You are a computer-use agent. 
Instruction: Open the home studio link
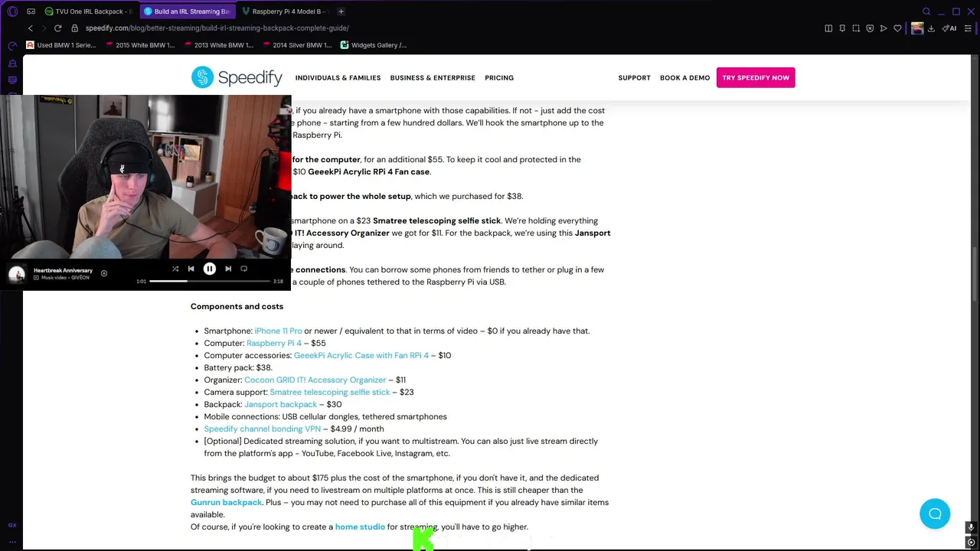point(360,527)
